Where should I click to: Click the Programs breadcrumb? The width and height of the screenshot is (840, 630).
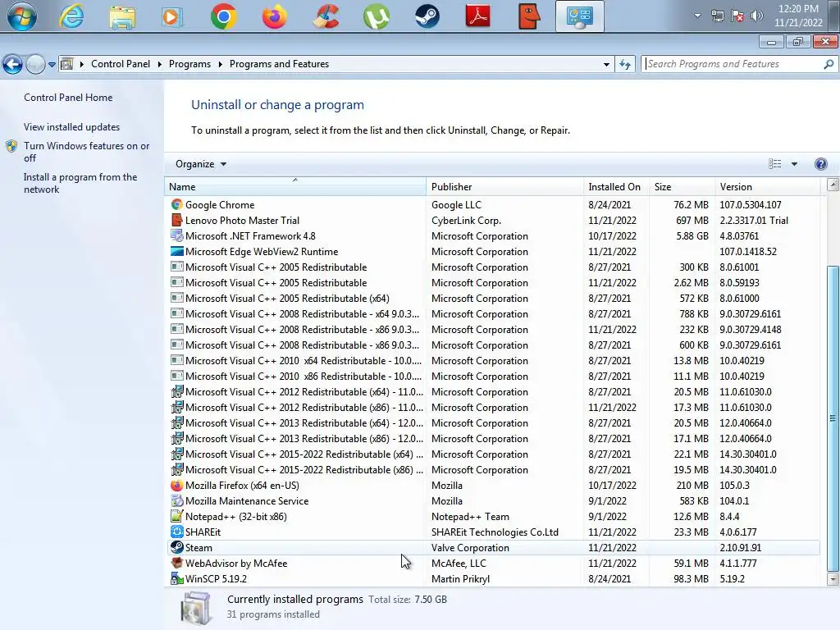pos(189,64)
